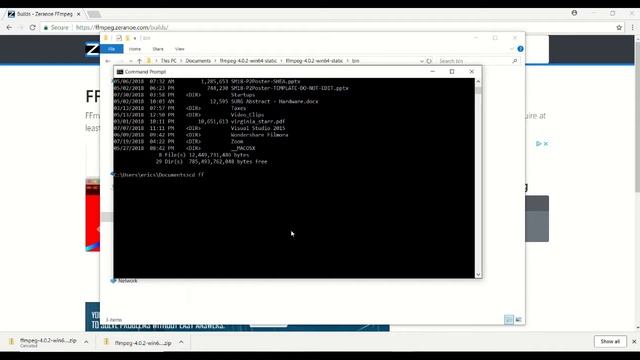This screenshot has width=640, height=360.
Task: Reload the Zeranoe FFmpeg page
Action: (x=33, y=27)
